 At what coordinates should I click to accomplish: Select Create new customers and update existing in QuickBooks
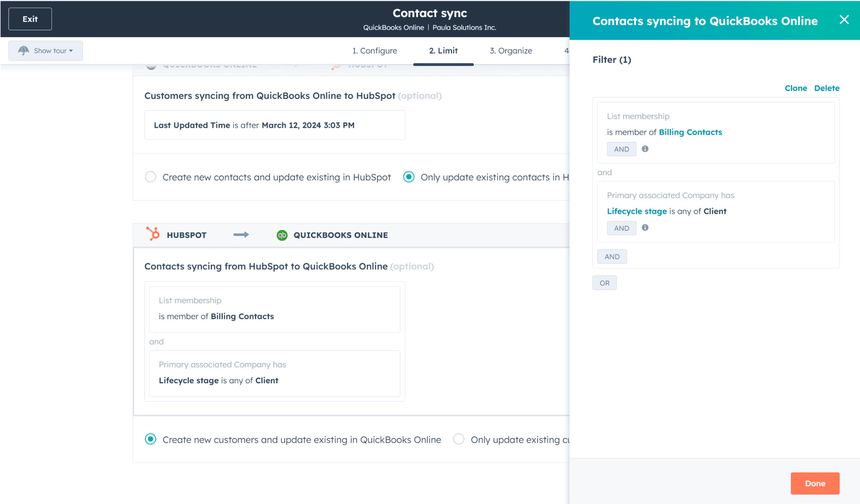pyautogui.click(x=150, y=439)
